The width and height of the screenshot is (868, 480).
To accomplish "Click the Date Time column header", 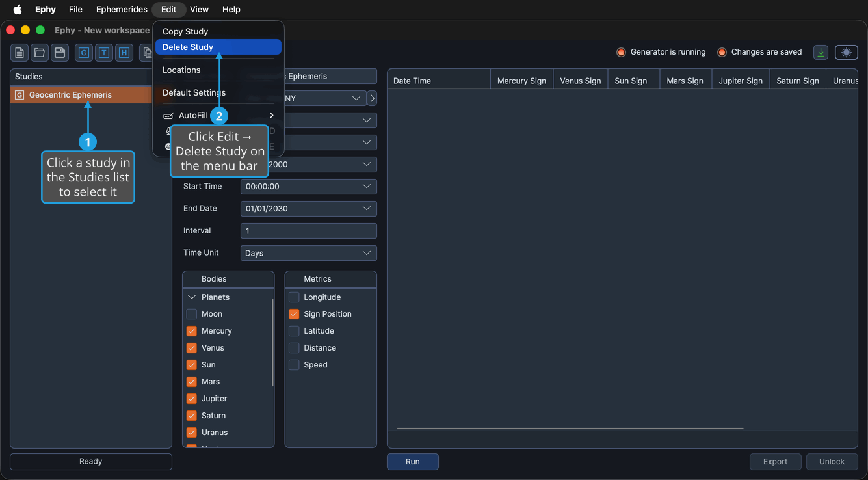I will click(x=439, y=81).
